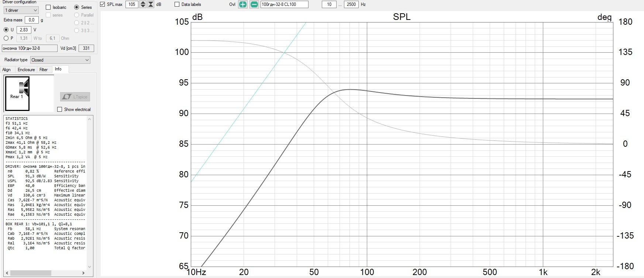
Task: Click the Ohm field showing 6,1
Action: pos(52,38)
